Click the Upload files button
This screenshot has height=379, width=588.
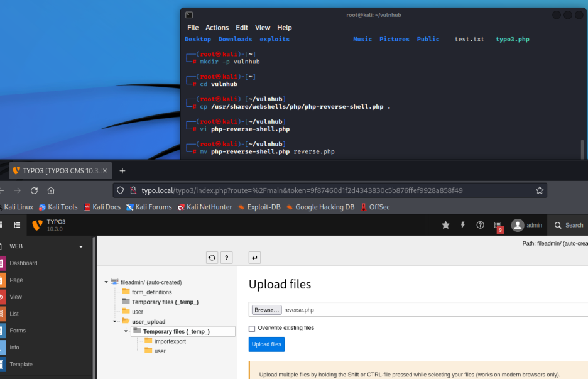coord(266,344)
